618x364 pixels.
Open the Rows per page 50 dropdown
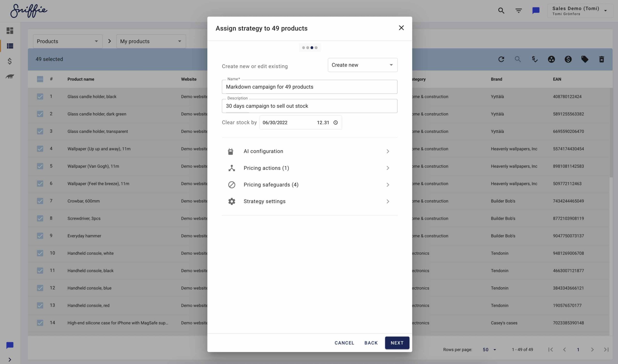click(x=489, y=350)
